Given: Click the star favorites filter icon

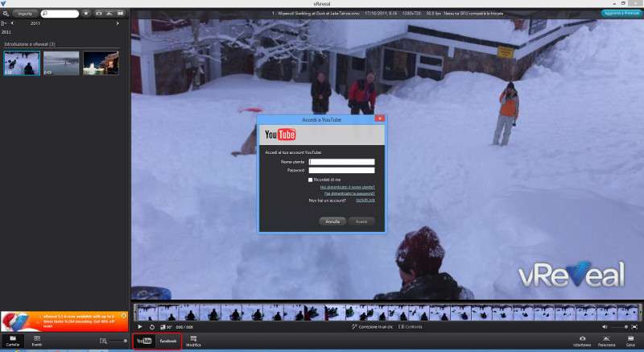Looking at the screenshot, I should 86,14.
